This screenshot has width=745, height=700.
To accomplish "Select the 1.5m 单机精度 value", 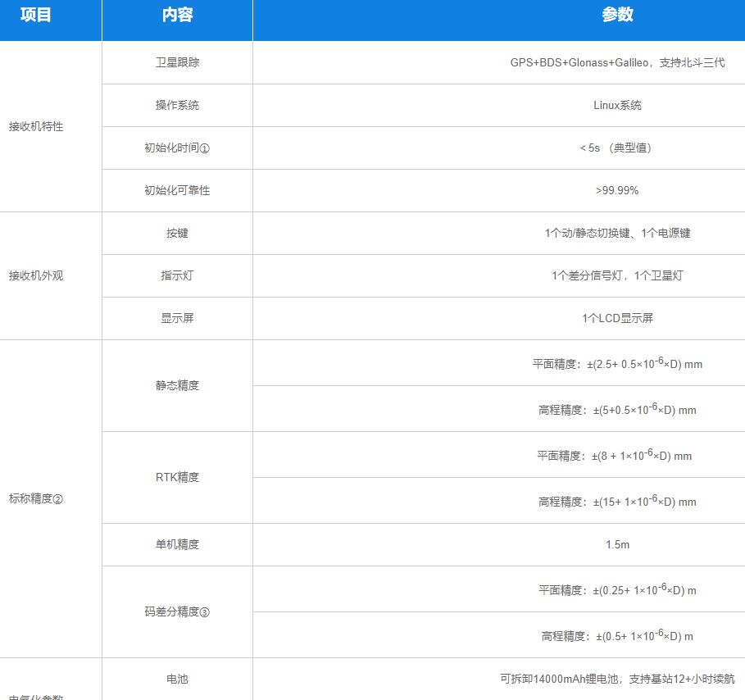I will [616, 544].
